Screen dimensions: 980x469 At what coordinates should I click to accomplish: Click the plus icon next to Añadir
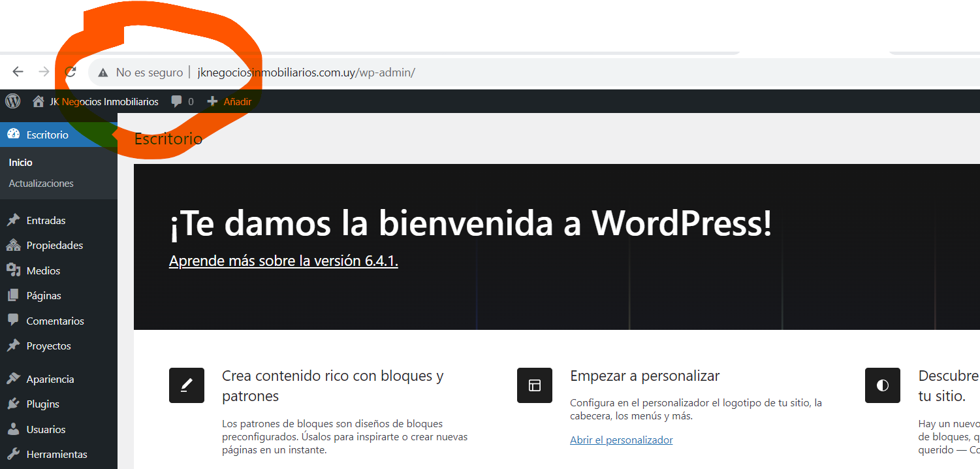(212, 101)
